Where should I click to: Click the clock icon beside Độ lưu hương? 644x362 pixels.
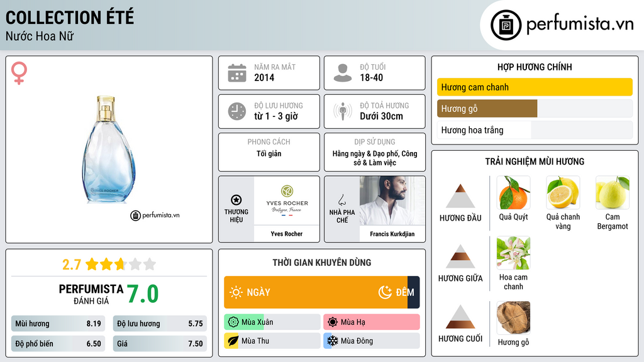[237, 111]
